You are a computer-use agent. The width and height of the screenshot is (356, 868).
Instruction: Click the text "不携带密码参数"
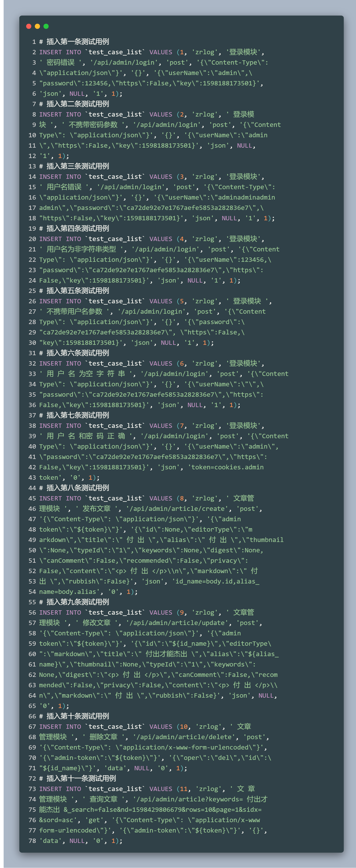point(93,125)
